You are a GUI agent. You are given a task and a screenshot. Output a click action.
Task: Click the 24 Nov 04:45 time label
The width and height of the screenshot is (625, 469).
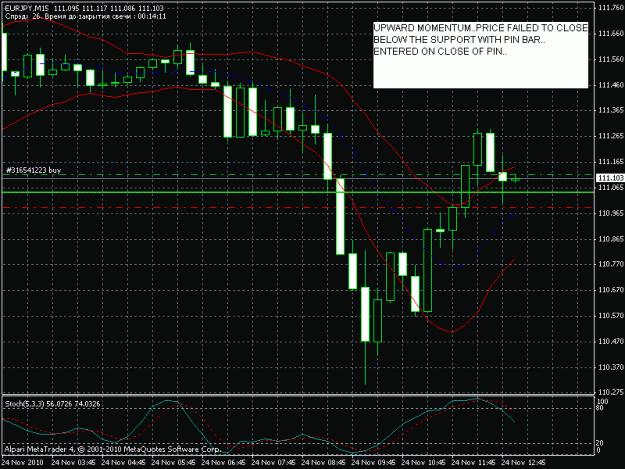point(123,463)
